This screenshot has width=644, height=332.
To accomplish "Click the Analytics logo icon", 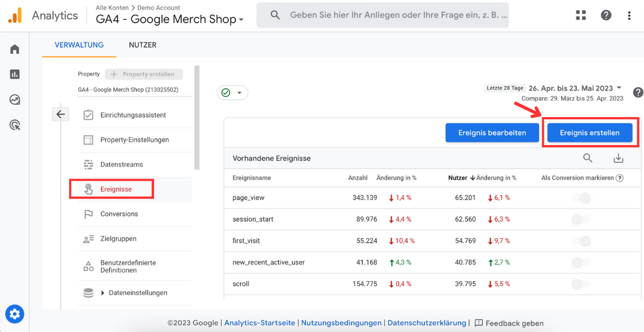I will pos(15,16).
